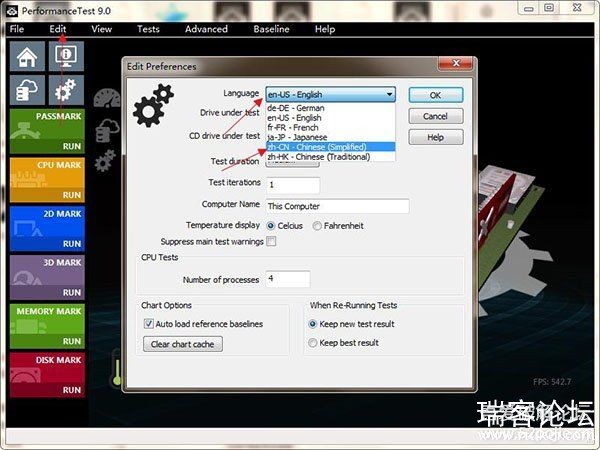The height and width of the screenshot is (450, 600).
Task: Choose en-US English in dropdown list
Action: pos(331,118)
